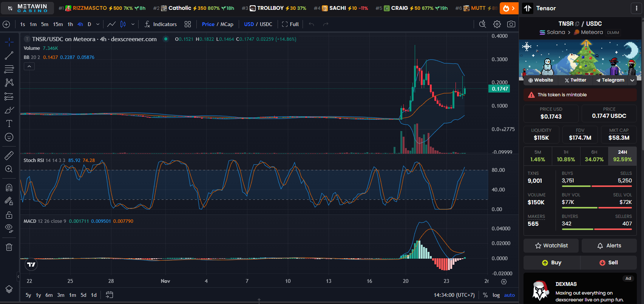
Task: Select the 1H price change tab
Action: (x=566, y=156)
